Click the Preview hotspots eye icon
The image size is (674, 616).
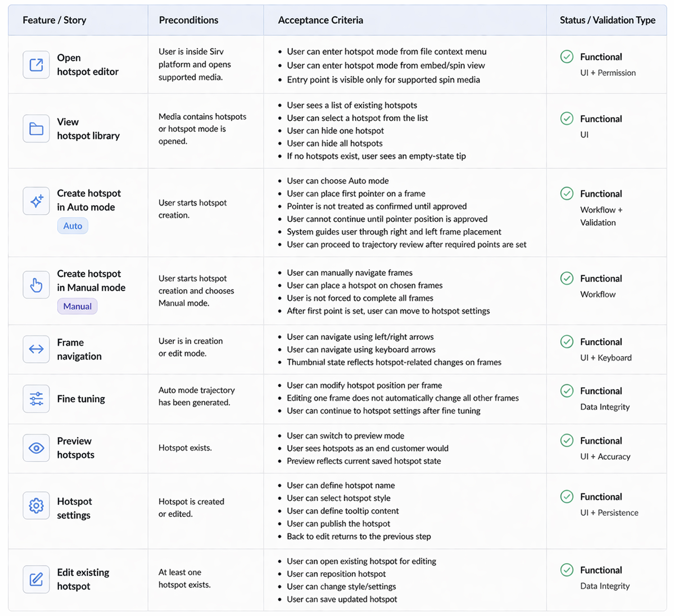(36, 448)
